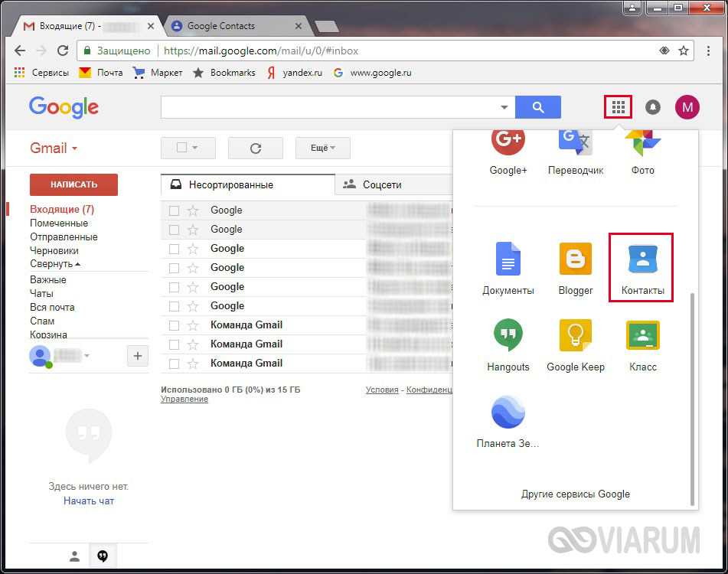Open Google Keep app icon
The image size is (728, 574).
pyautogui.click(x=575, y=344)
